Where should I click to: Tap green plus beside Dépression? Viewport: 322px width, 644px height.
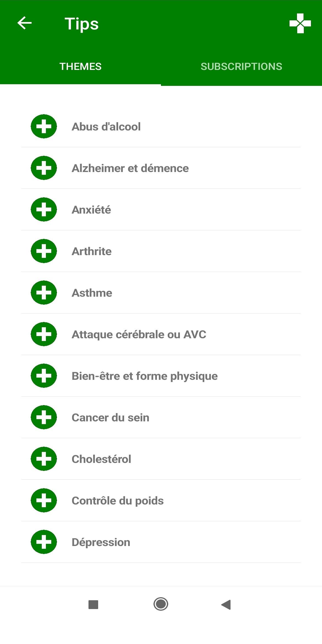(x=44, y=542)
